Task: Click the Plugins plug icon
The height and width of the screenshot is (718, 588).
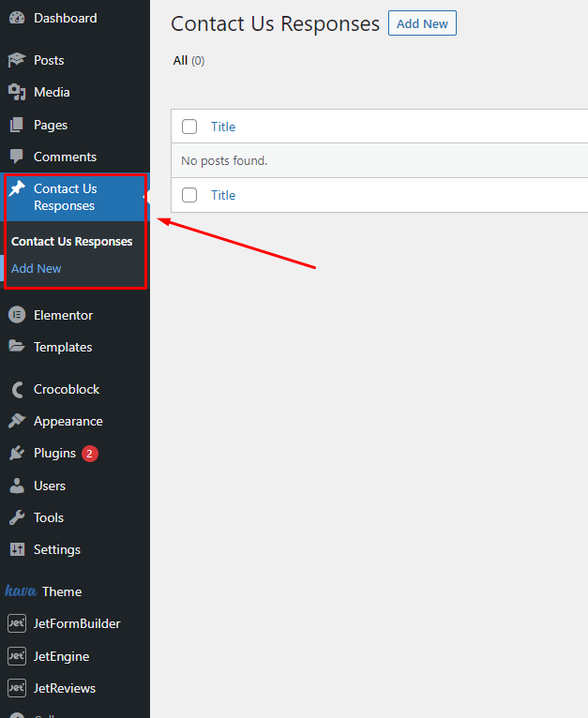Action: pos(17,453)
